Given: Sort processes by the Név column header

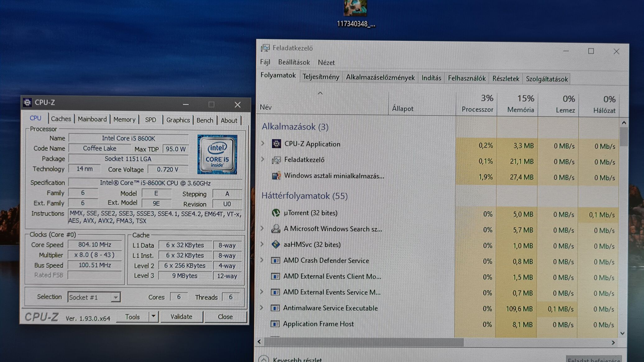Looking at the screenshot, I should pyautogui.click(x=323, y=103).
